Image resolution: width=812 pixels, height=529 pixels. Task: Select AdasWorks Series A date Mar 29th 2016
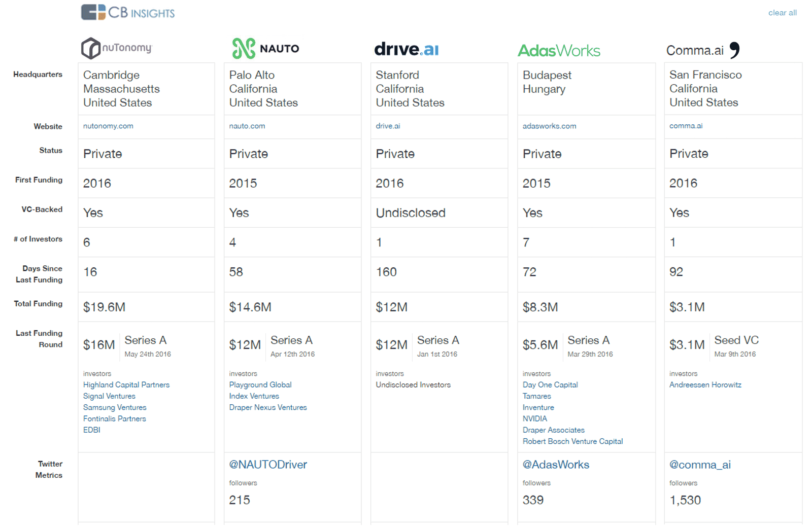(590, 354)
